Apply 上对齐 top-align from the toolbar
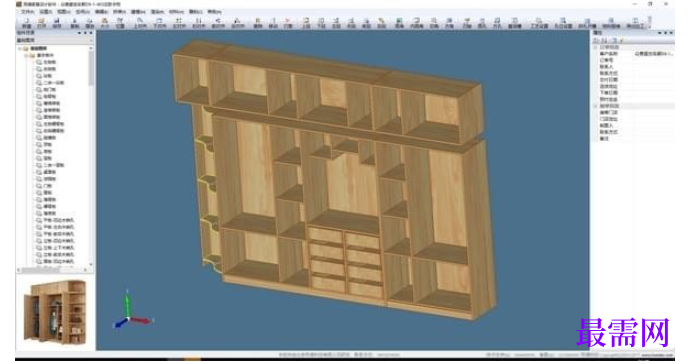 click(x=140, y=23)
